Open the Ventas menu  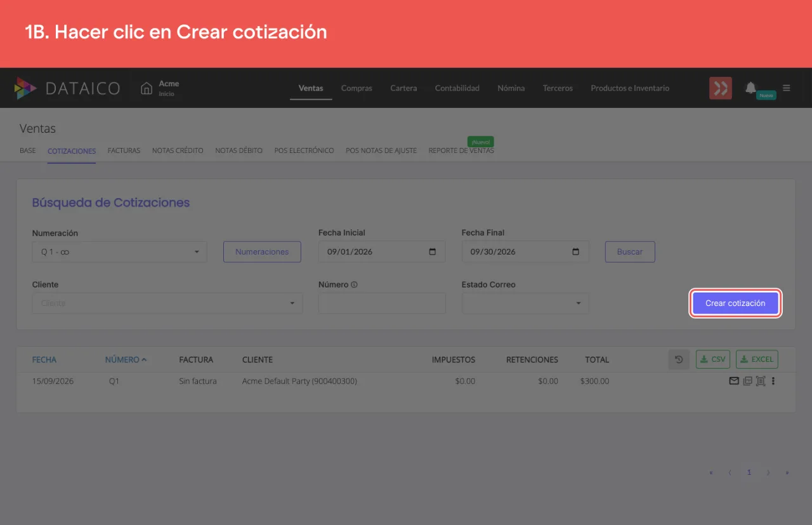click(311, 88)
